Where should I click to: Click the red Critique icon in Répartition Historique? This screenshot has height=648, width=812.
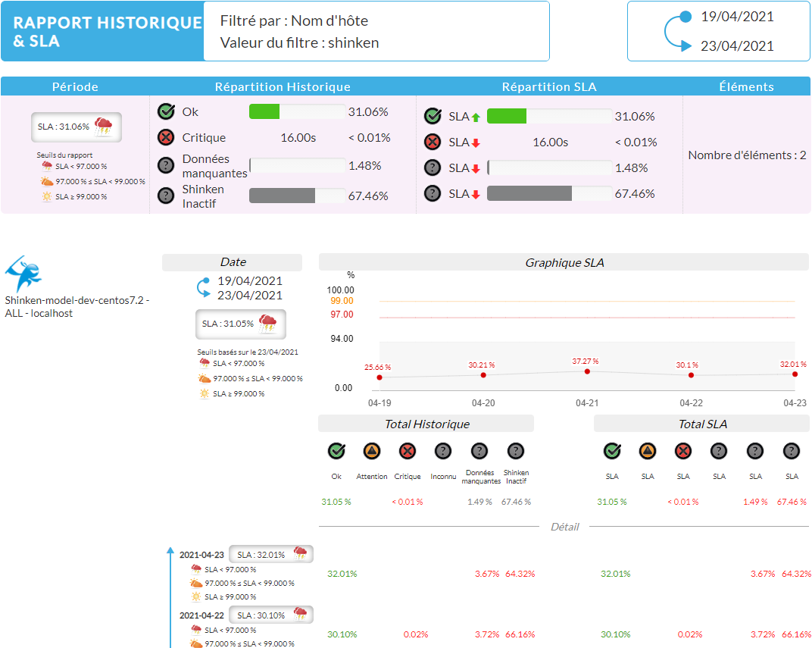click(x=166, y=138)
